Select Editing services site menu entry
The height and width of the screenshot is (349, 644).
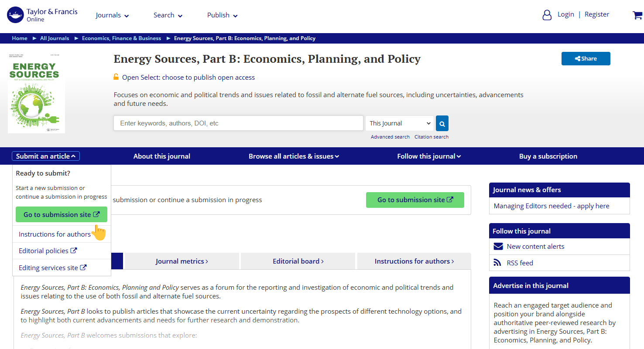click(53, 268)
